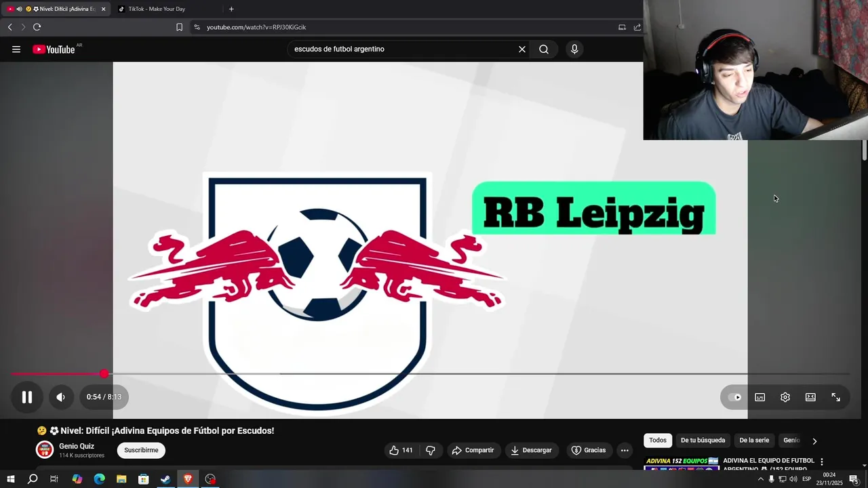Expand hidden system tray icons chevron
The height and width of the screenshot is (488, 868).
point(760,479)
